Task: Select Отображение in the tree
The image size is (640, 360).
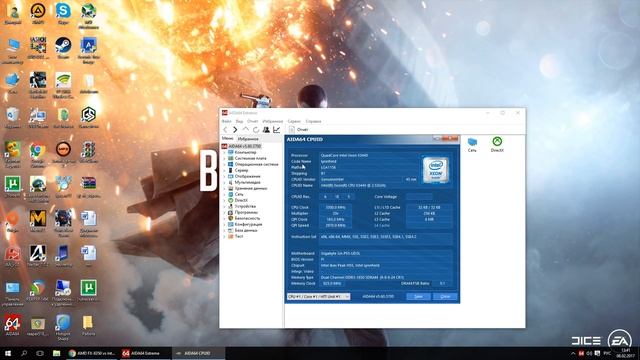Action: [x=247, y=176]
